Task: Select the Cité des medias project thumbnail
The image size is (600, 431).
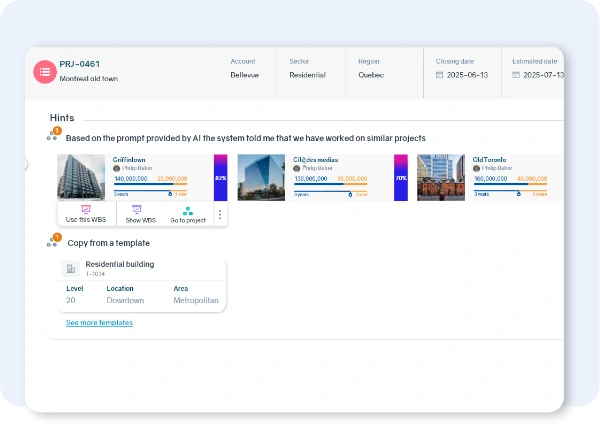Action: 260,177
